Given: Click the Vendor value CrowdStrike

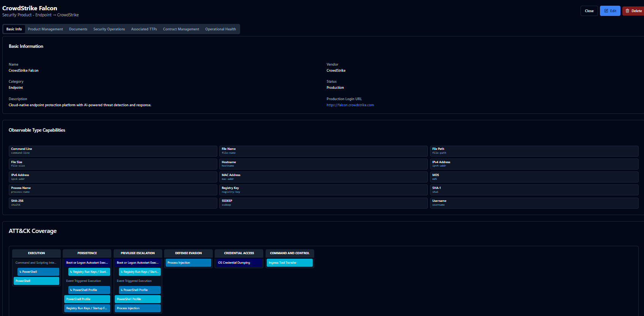Looking at the screenshot, I should coord(336,71).
